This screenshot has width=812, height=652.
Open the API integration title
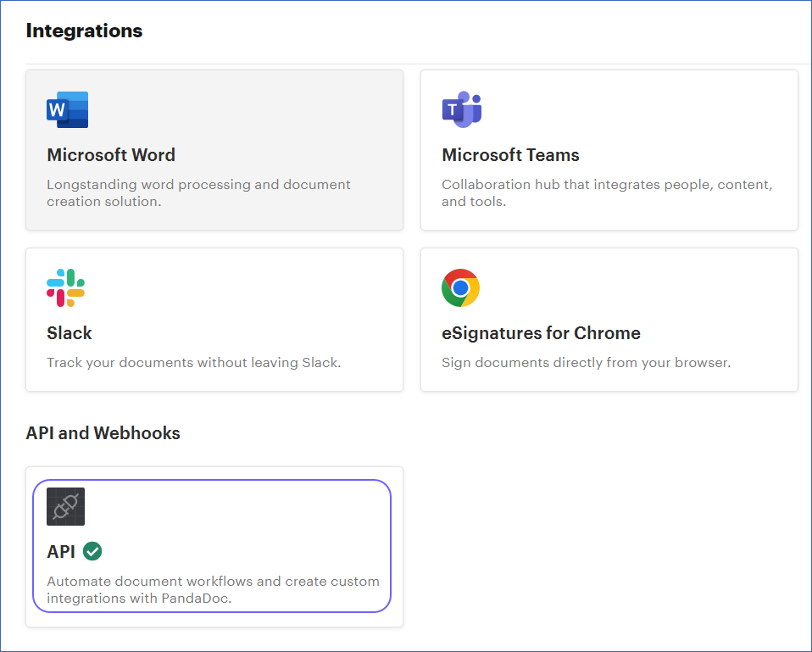pyautogui.click(x=61, y=552)
